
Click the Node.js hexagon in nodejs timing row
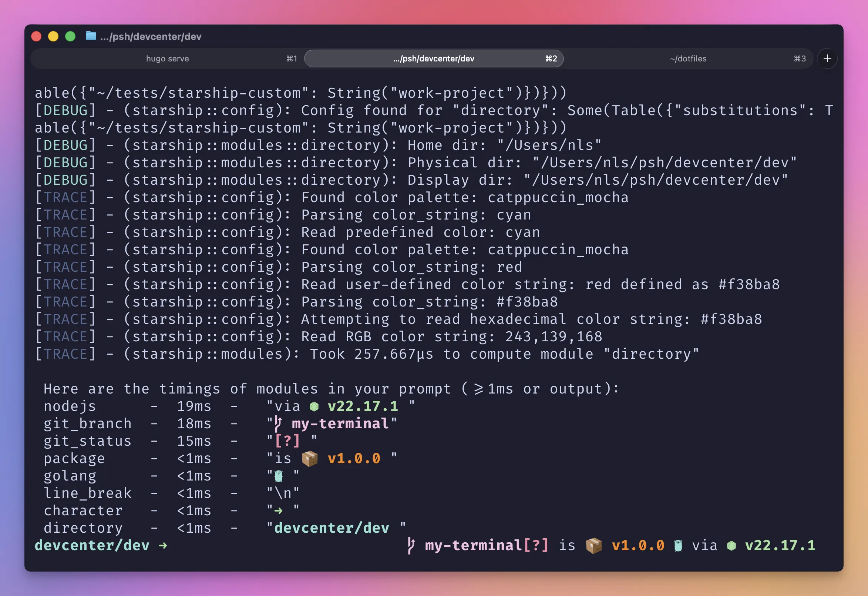314,406
